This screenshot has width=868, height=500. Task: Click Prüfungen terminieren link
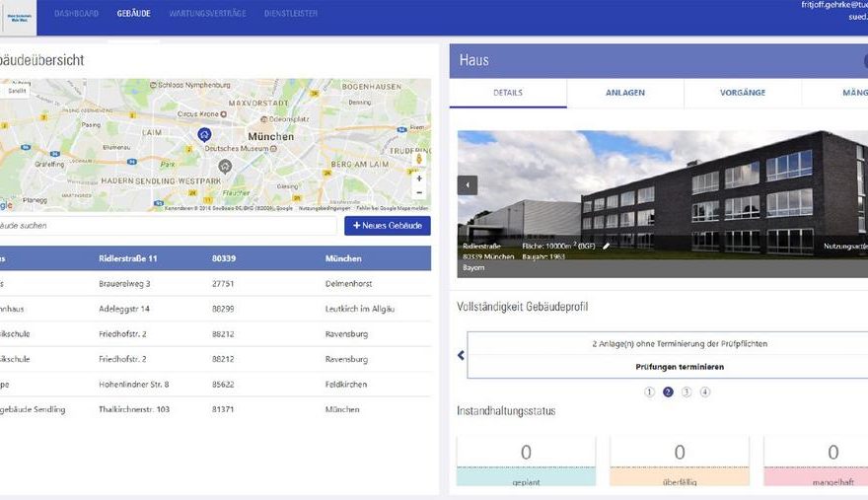click(x=680, y=367)
